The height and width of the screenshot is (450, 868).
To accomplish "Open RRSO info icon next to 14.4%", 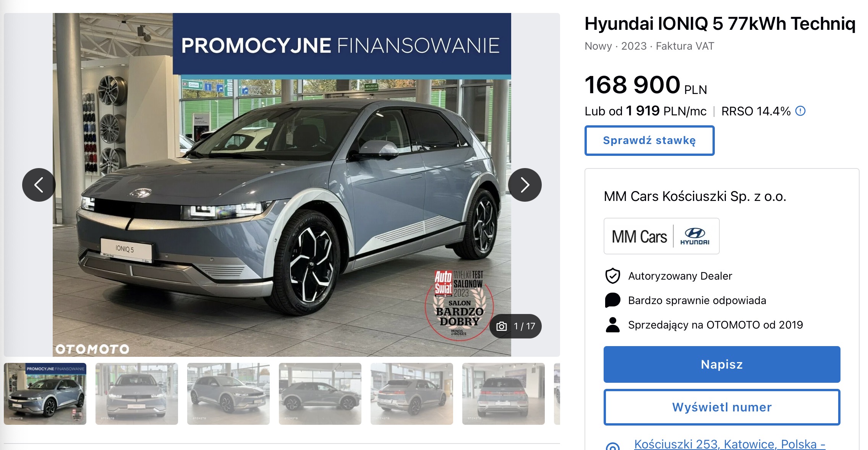I will click(x=800, y=111).
